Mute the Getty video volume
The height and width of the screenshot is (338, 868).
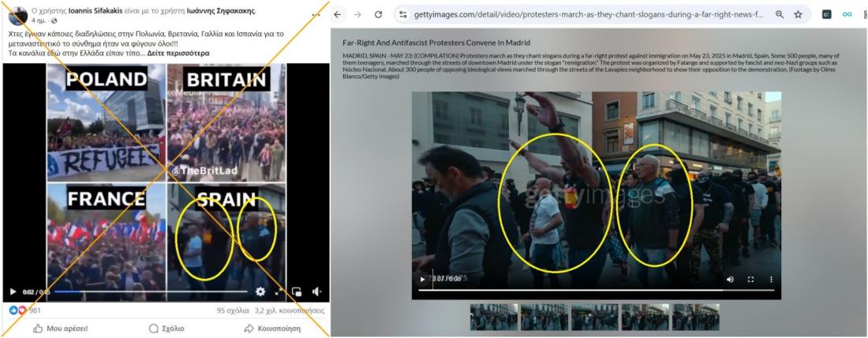(x=730, y=280)
